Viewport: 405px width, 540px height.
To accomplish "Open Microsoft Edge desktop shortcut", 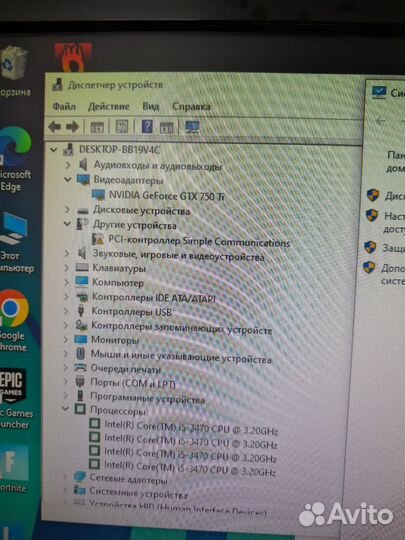I will coord(15,158).
